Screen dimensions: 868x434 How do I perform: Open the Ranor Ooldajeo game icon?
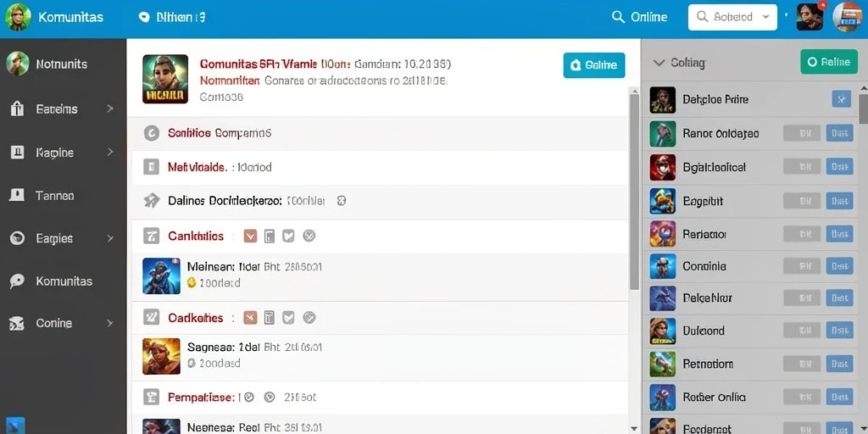pyautogui.click(x=663, y=134)
